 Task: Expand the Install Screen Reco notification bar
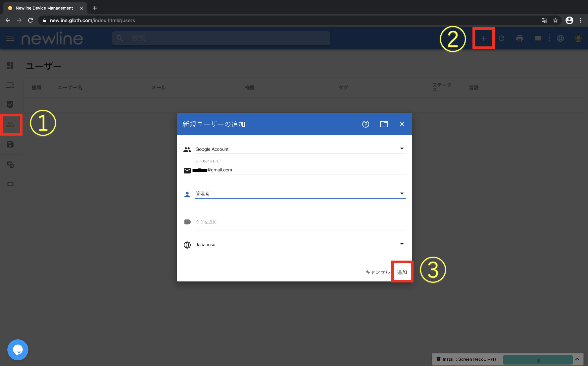pos(577,359)
